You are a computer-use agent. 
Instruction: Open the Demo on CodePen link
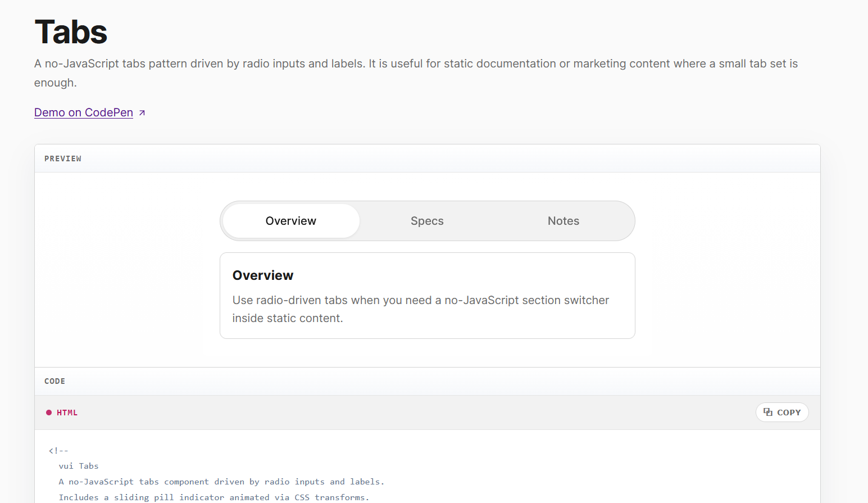83,112
